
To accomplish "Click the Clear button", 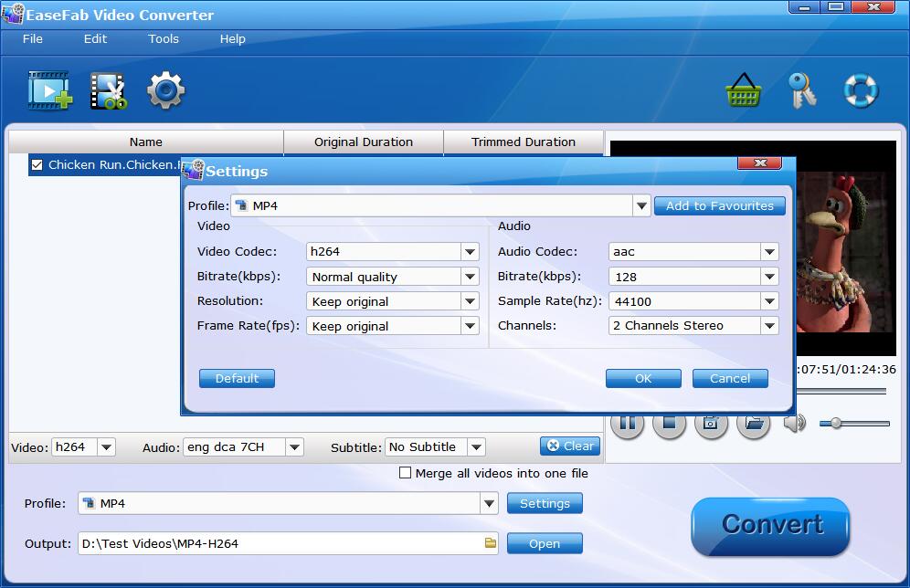I will coord(570,446).
